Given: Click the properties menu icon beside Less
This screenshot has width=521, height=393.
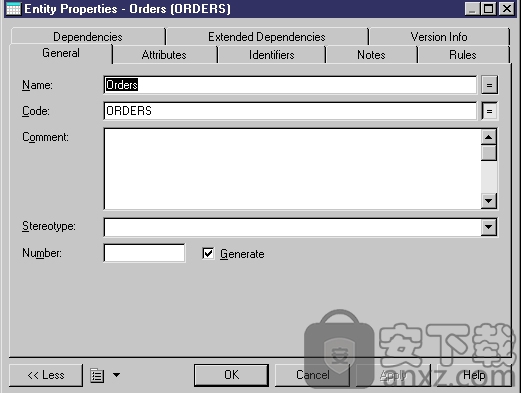Looking at the screenshot, I should tap(97, 376).
